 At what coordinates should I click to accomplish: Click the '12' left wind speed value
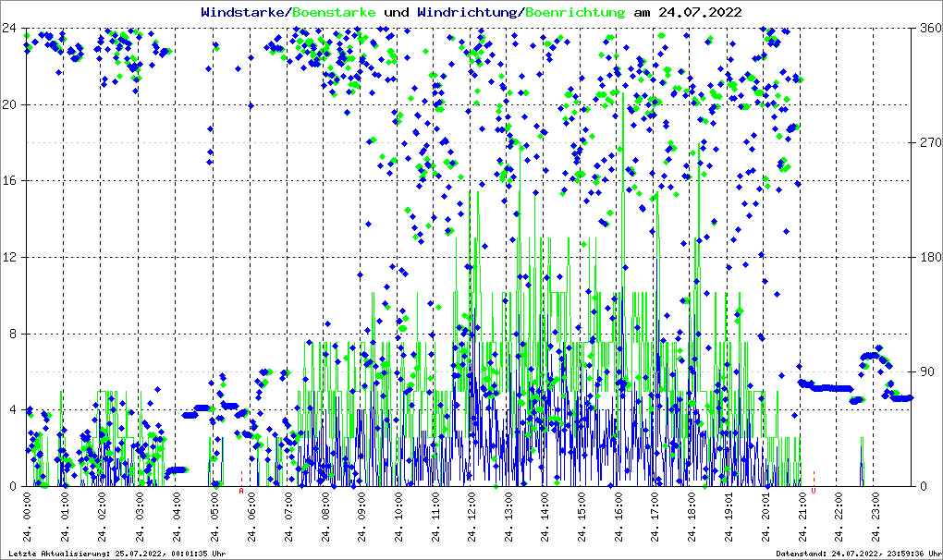pos(7,257)
